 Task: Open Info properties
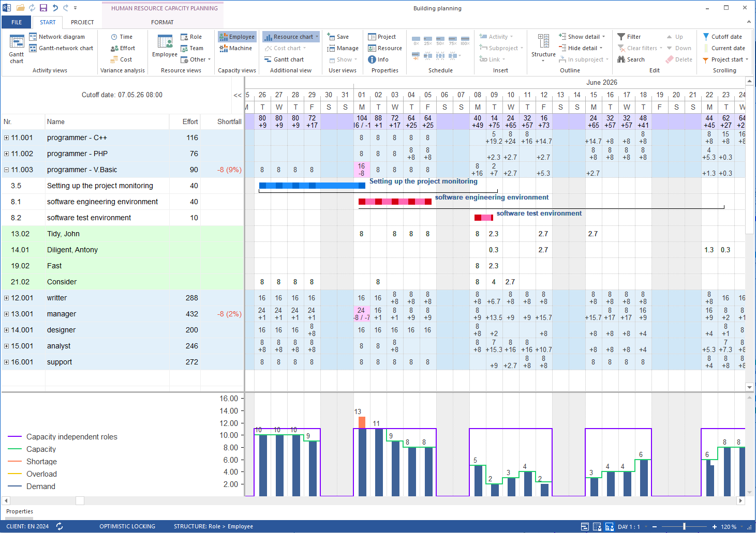378,59
